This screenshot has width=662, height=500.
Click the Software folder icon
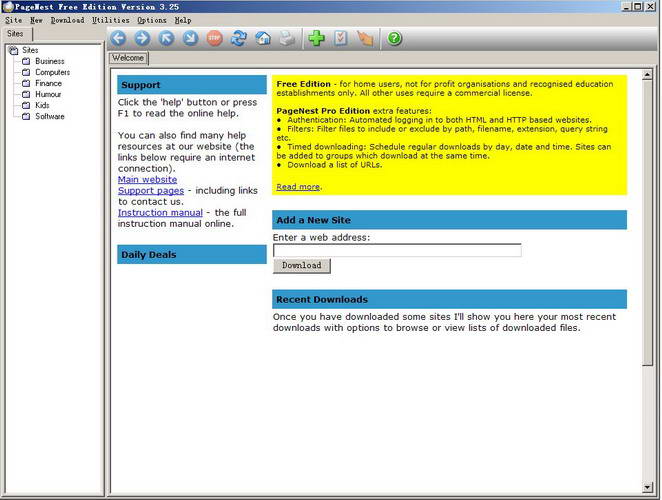26,116
